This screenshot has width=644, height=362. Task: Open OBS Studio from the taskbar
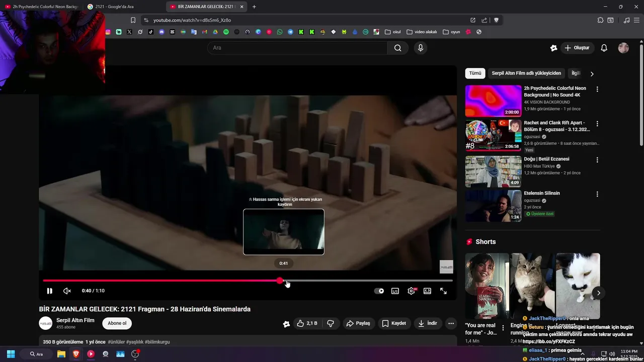point(135,354)
